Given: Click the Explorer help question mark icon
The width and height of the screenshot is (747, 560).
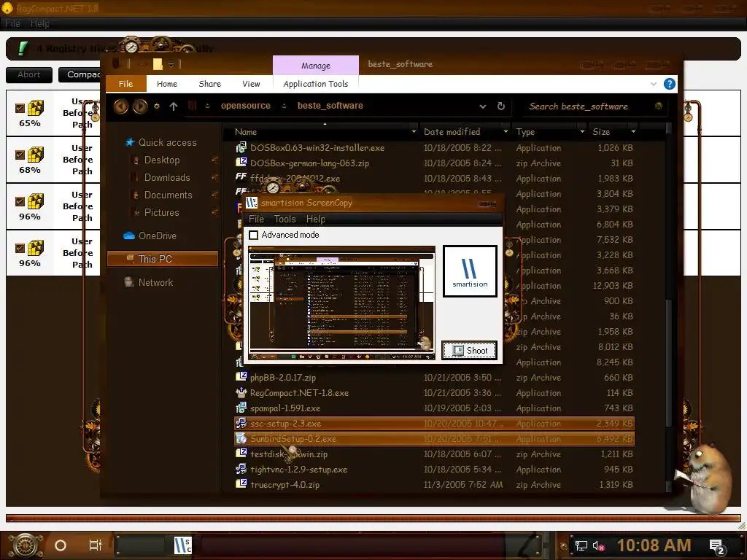Looking at the screenshot, I should tap(670, 84).
